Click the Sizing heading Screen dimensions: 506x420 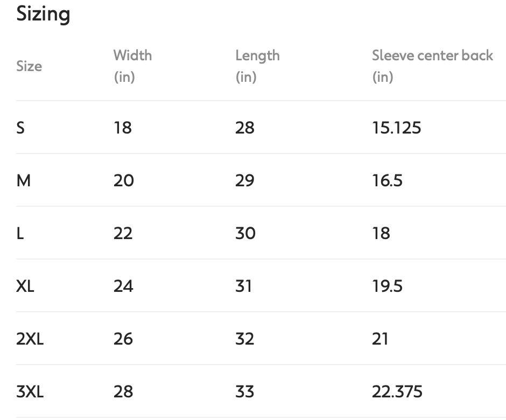[44, 15]
